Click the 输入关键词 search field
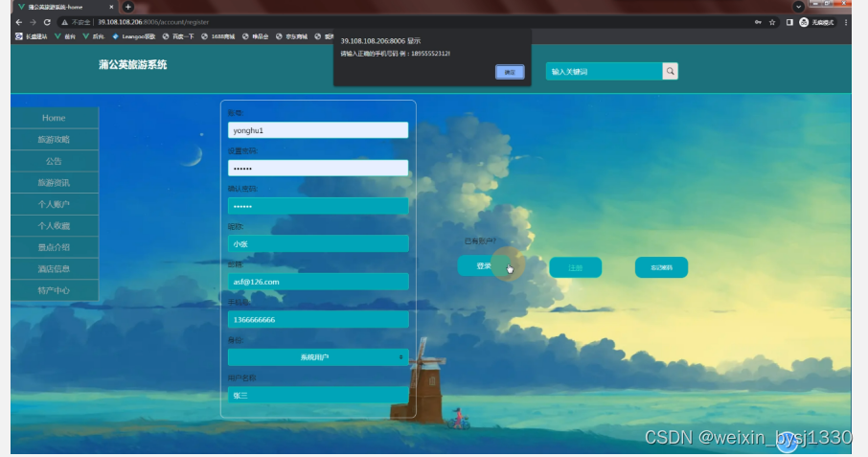 [604, 71]
